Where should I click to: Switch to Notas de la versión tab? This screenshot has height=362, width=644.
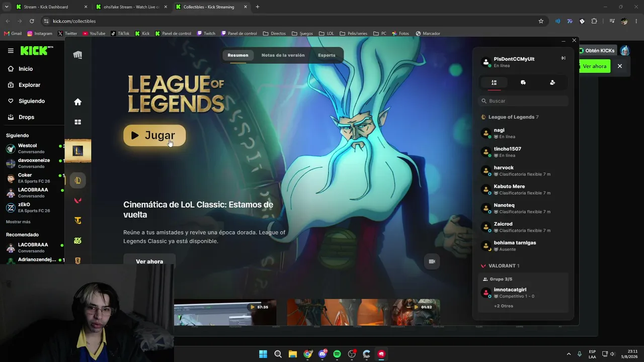click(283, 55)
